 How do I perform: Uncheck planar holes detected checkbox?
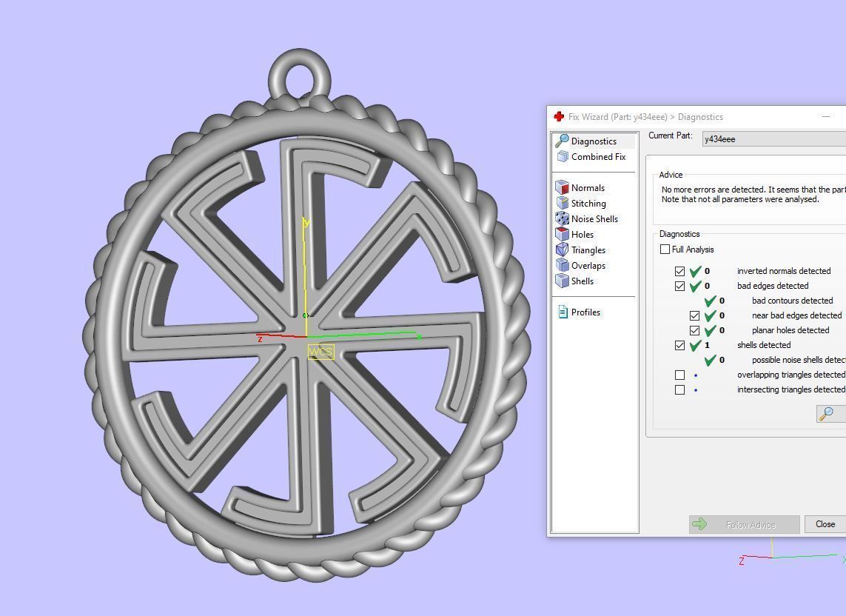695,330
